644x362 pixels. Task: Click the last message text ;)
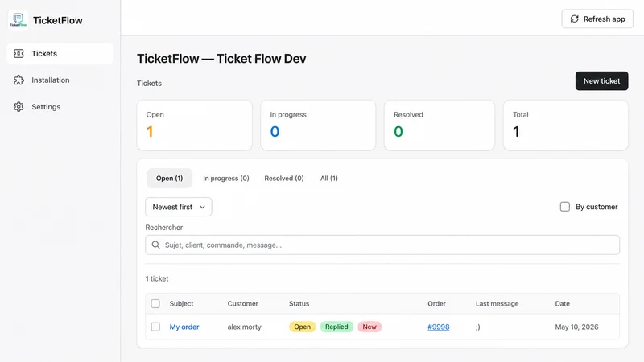[477, 327]
